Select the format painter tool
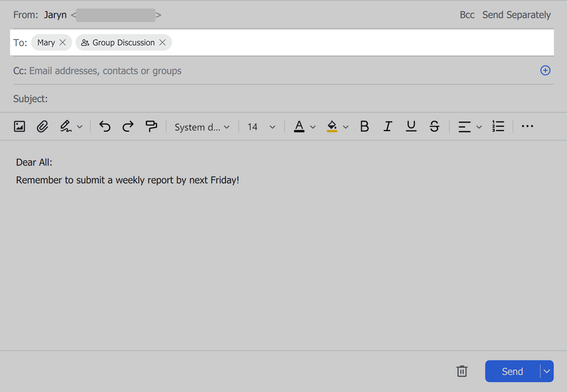Image resolution: width=567 pixels, height=392 pixels. coord(151,127)
